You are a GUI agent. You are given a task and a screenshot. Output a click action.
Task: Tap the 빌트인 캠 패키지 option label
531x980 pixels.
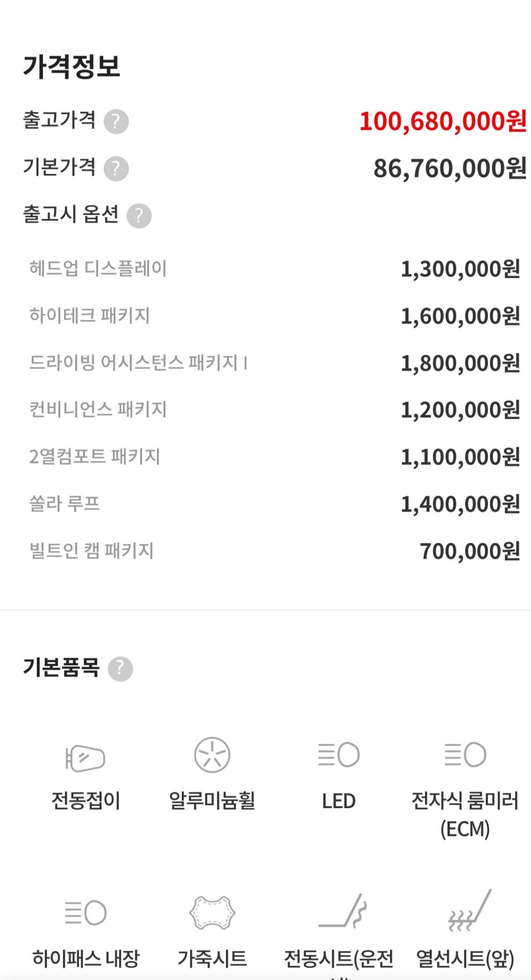[x=91, y=551]
